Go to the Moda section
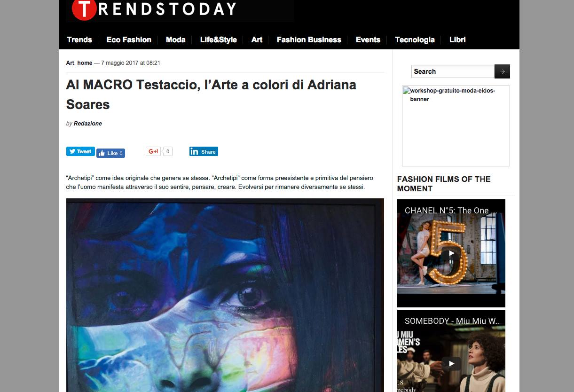This screenshot has width=574, height=392. coord(176,39)
